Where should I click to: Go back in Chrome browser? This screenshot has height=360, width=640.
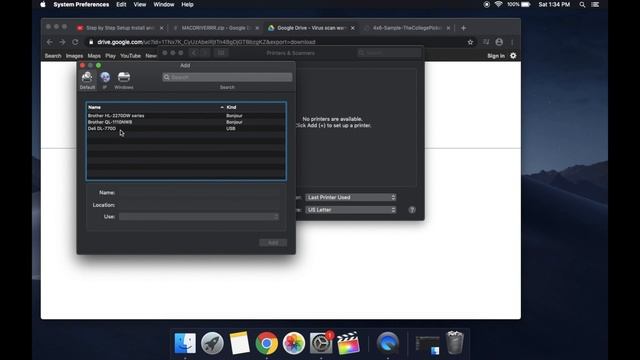[x=49, y=42]
